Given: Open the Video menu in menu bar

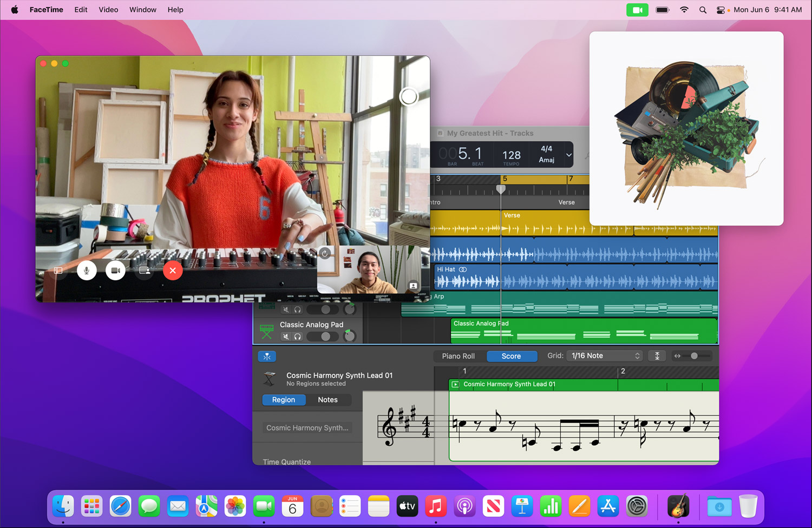Looking at the screenshot, I should 108,10.
